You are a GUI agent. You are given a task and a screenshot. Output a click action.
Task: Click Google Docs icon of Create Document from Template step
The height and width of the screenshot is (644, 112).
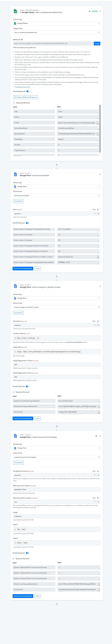15,436
